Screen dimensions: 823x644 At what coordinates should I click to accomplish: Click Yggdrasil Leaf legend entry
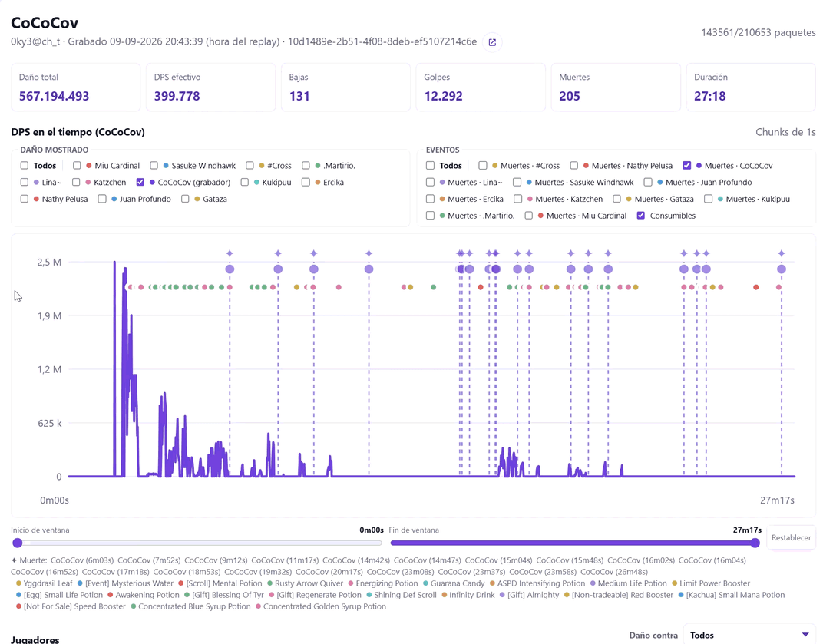44,583
